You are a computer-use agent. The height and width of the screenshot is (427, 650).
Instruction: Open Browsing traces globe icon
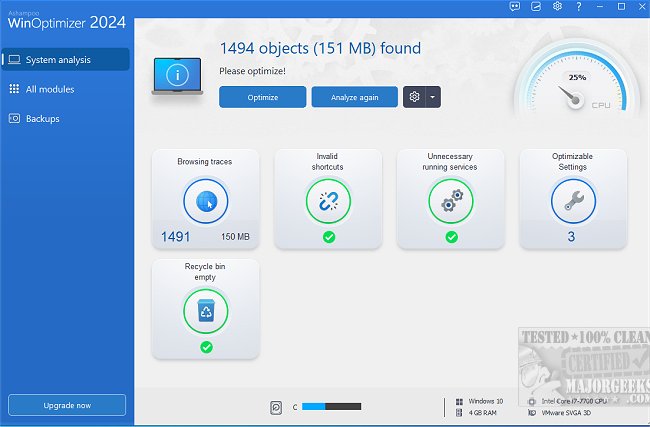pos(206,201)
